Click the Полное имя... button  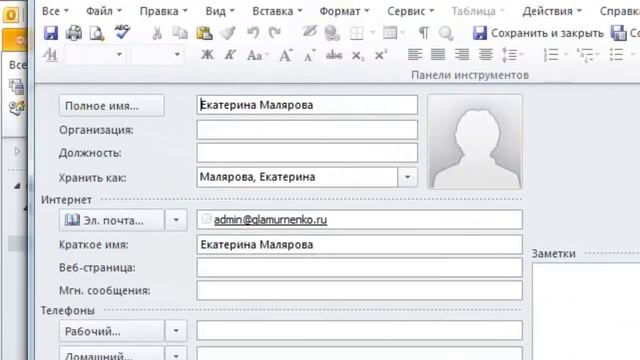click(112, 106)
